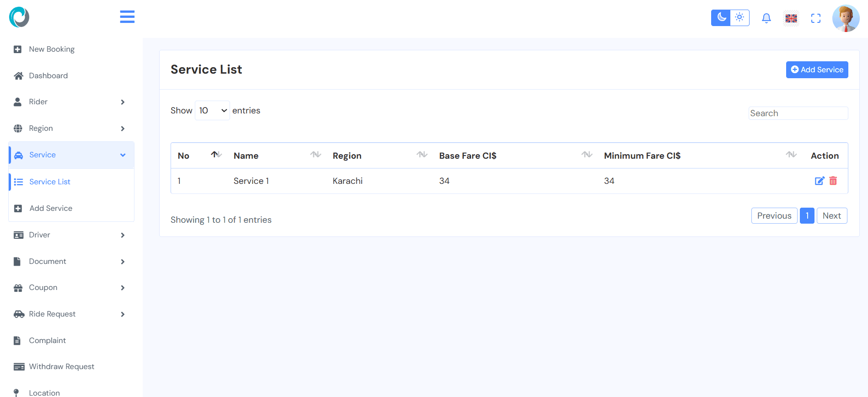Image resolution: width=868 pixels, height=397 pixels.
Task: Switch to dark mode with the moon toggle
Action: tap(721, 18)
